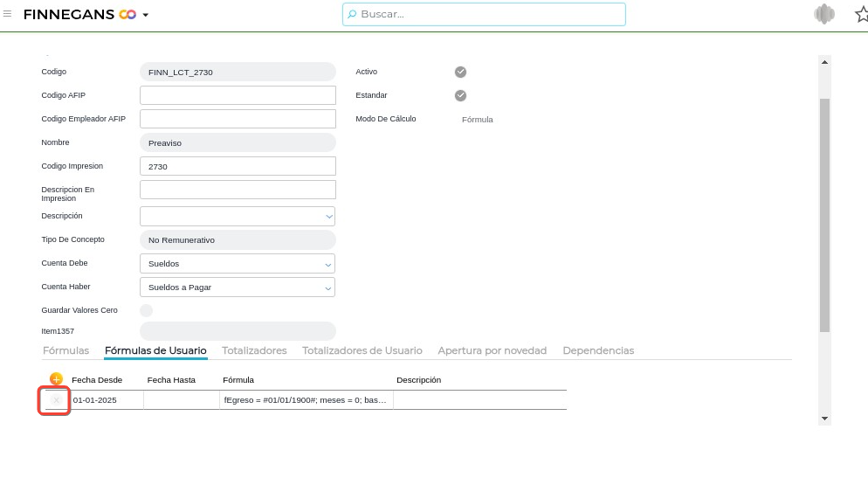Click the scrollbar down arrow
This screenshot has width=868, height=478.
tap(824, 419)
